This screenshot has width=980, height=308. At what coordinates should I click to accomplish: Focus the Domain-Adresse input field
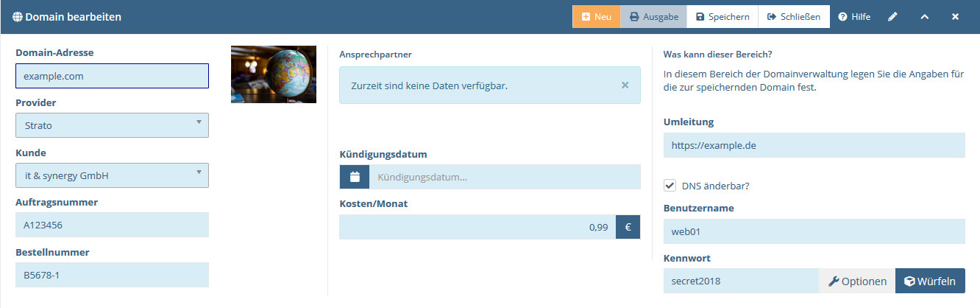(112, 76)
